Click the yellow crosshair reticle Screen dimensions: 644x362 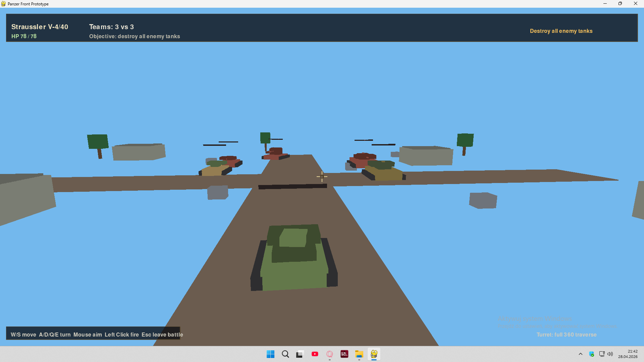[322, 177]
